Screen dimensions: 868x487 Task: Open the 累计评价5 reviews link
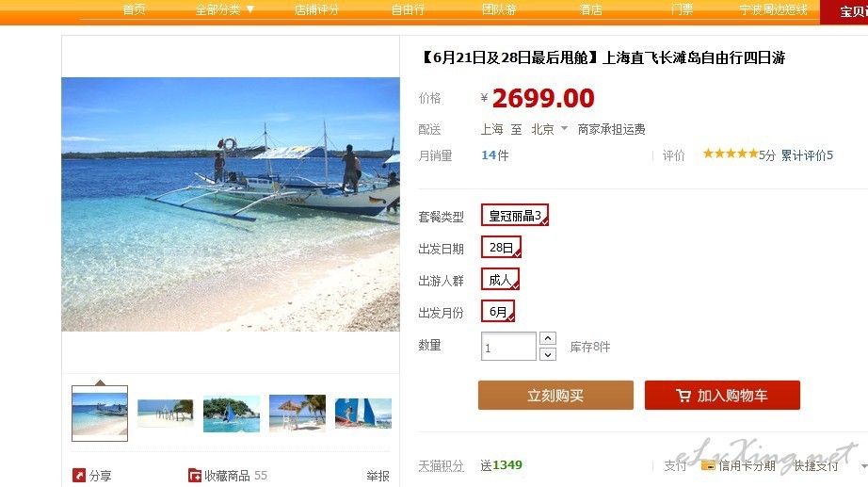click(x=807, y=155)
